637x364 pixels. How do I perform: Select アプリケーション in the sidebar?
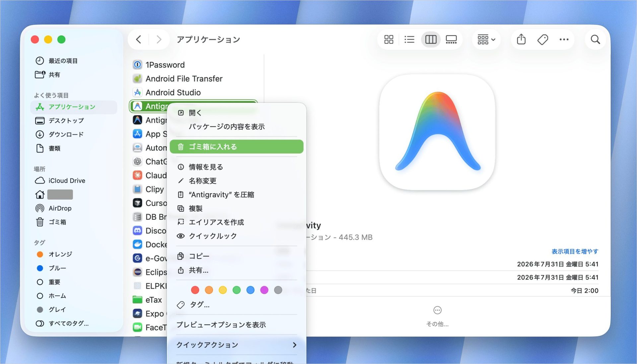(x=74, y=107)
